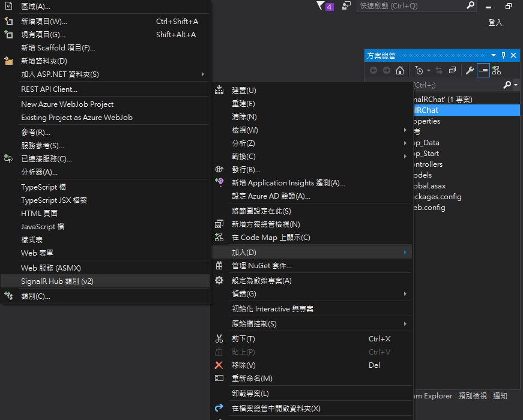Screen dimensions: 523x420
Task: Click the Solution Explorer search box
Action: tap(457, 85)
